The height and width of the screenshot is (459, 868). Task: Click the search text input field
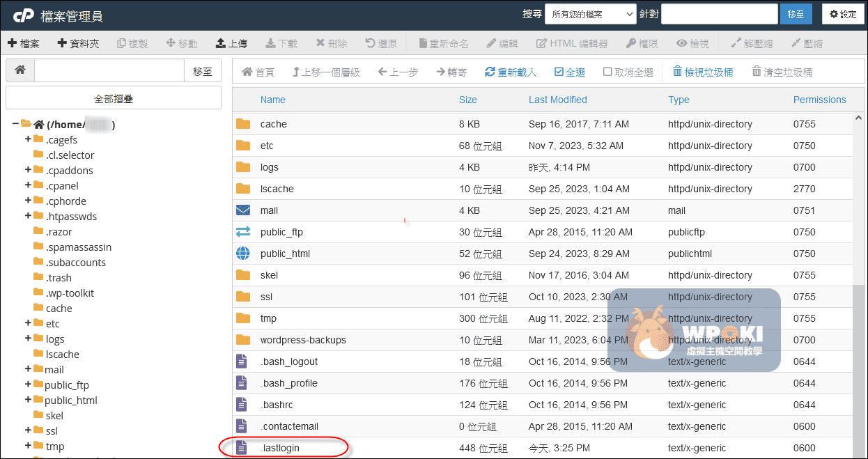[x=719, y=14]
